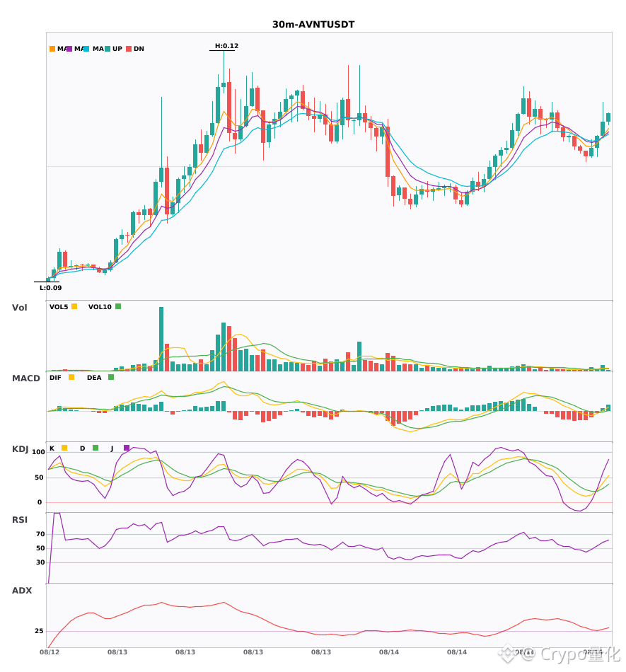Click the VOL10 legend text
The height and width of the screenshot is (672, 626).
(100, 307)
